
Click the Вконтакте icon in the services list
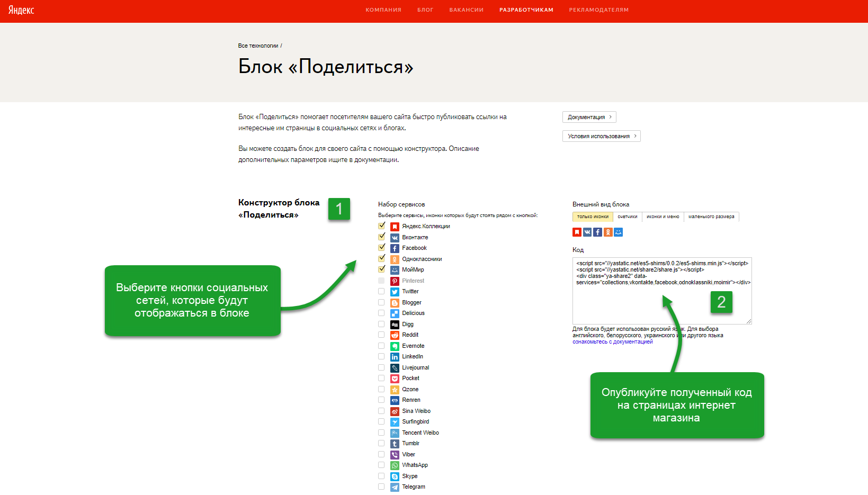tap(395, 238)
